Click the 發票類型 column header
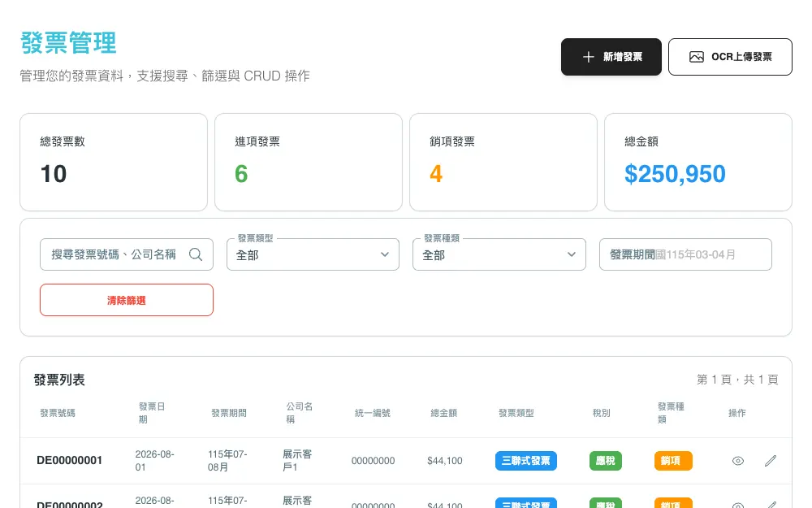812x508 pixels. 516,413
